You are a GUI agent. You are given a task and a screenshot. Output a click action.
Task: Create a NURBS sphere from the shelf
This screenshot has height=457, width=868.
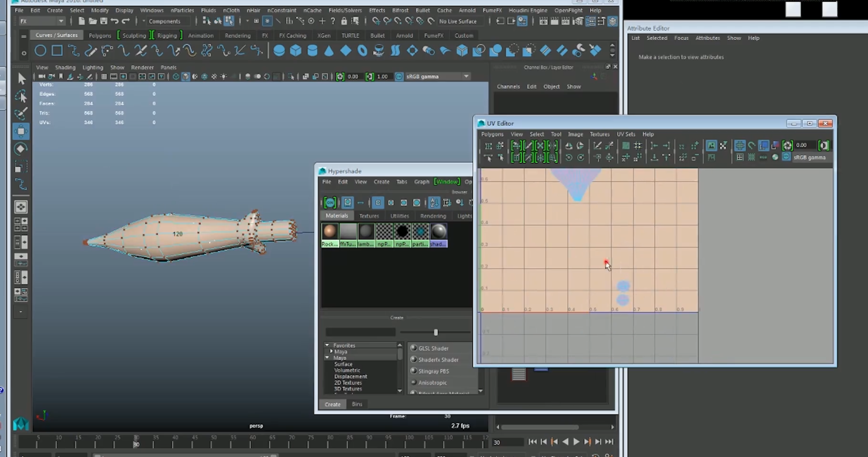[279, 51]
